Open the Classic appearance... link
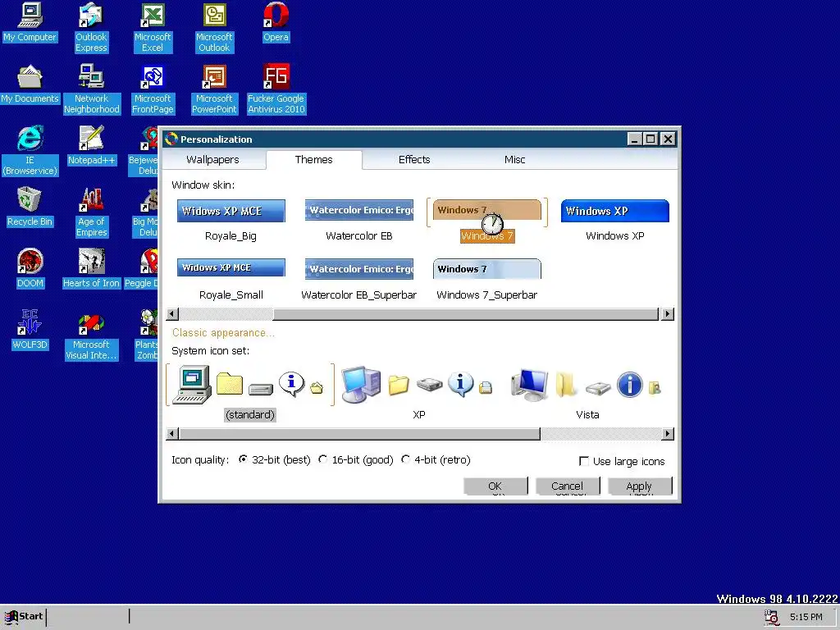The height and width of the screenshot is (630, 840). tap(223, 333)
